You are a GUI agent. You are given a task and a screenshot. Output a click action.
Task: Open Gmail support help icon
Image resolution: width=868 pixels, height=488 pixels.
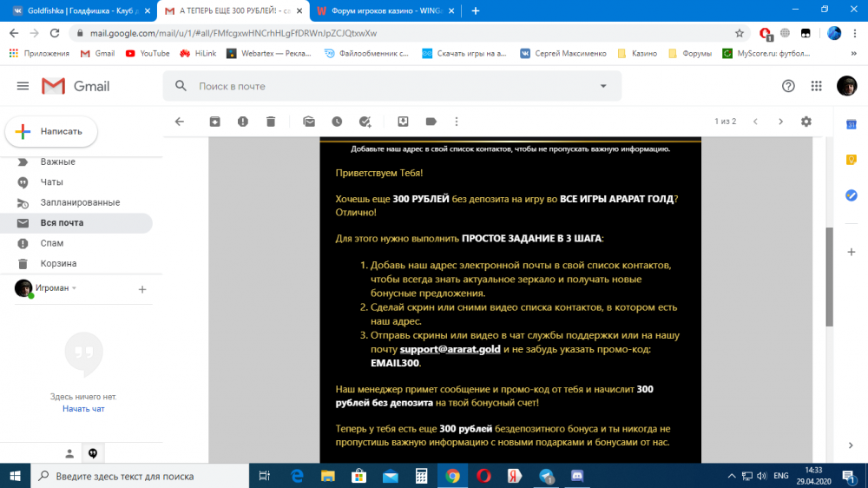pos(788,86)
